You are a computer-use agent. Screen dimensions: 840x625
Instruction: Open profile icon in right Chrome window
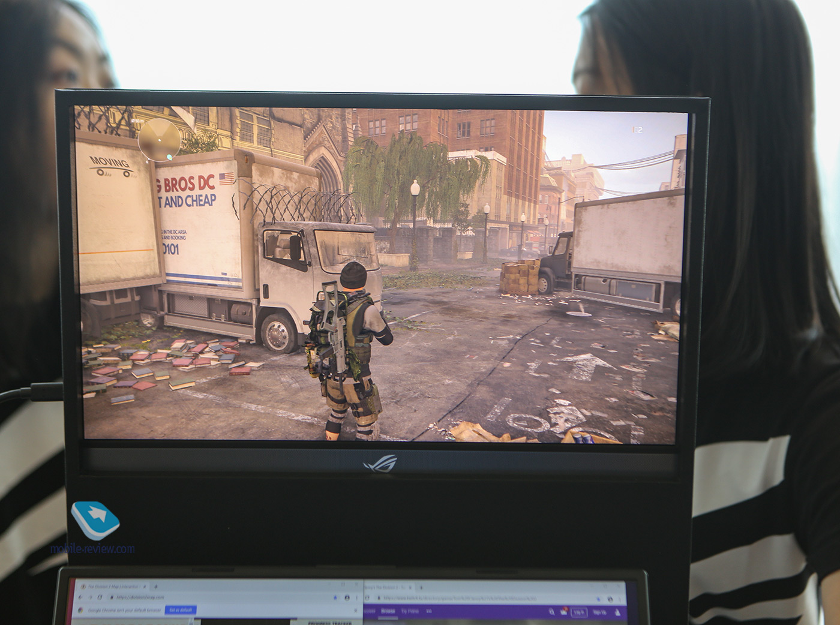click(610, 599)
